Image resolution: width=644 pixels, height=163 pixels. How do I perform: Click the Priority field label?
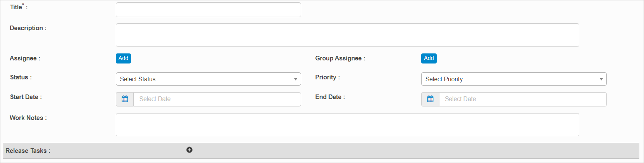pos(327,77)
